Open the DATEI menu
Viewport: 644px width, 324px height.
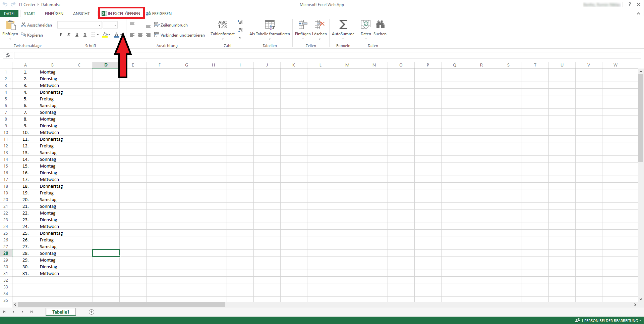point(9,13)
